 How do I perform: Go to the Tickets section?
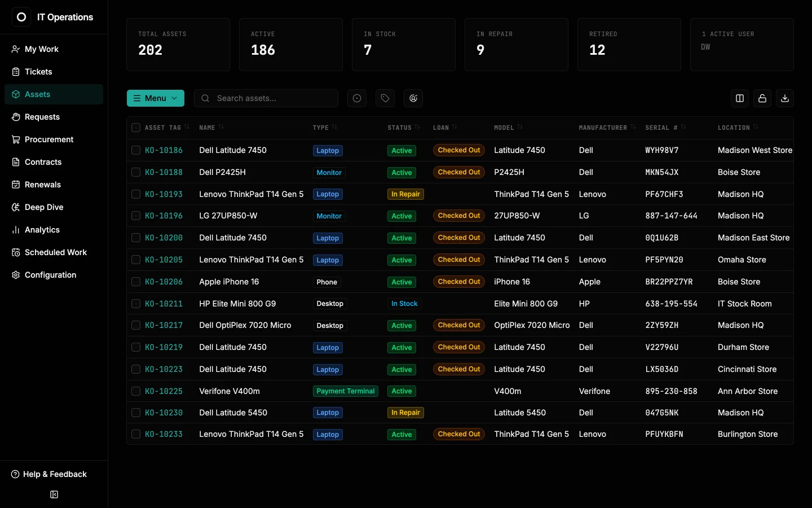click(x=54, y=72)
